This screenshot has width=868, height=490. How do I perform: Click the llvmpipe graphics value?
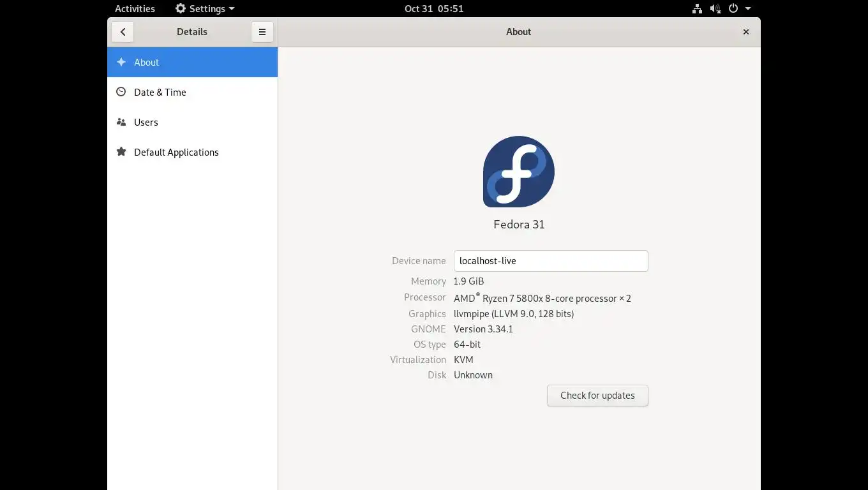pos(514,314)
